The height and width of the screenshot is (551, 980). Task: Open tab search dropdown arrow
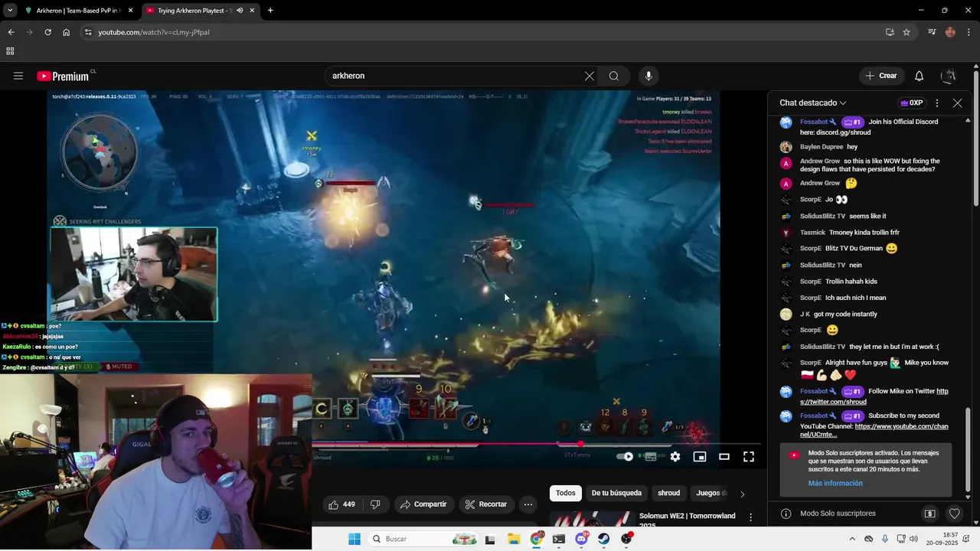tap(10, 11)
